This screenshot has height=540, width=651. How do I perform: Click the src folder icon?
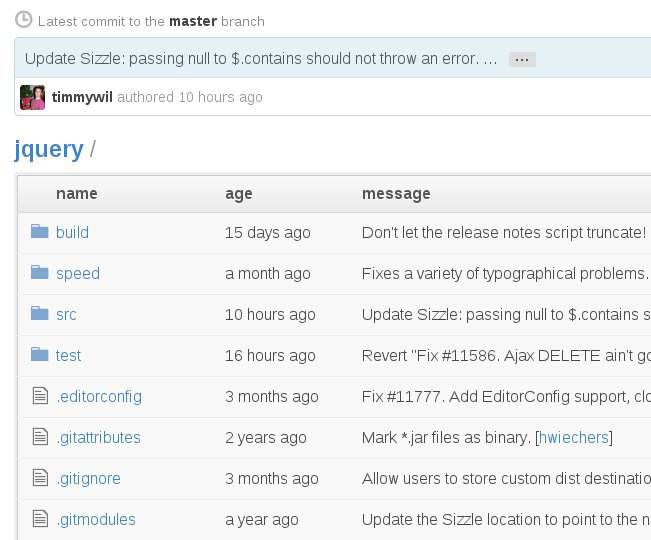pyautogui.click(x=39, y=313)
